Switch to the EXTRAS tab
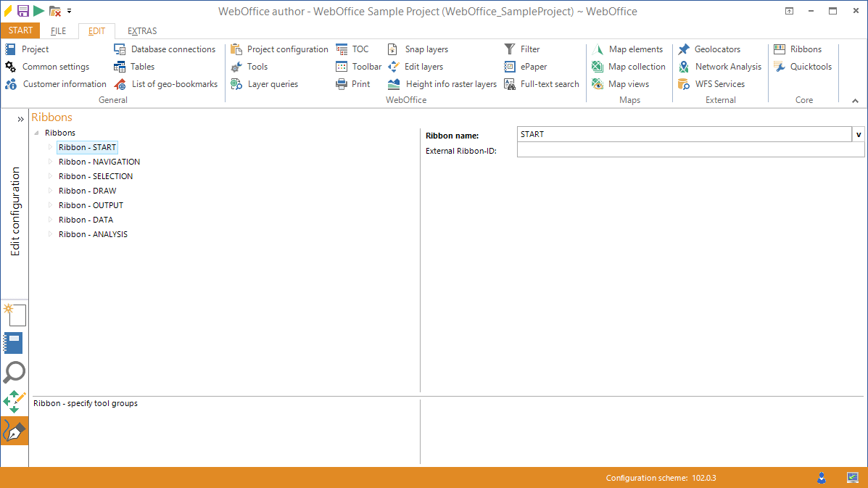This screenshot has width=868, height=488. point(141,30)
